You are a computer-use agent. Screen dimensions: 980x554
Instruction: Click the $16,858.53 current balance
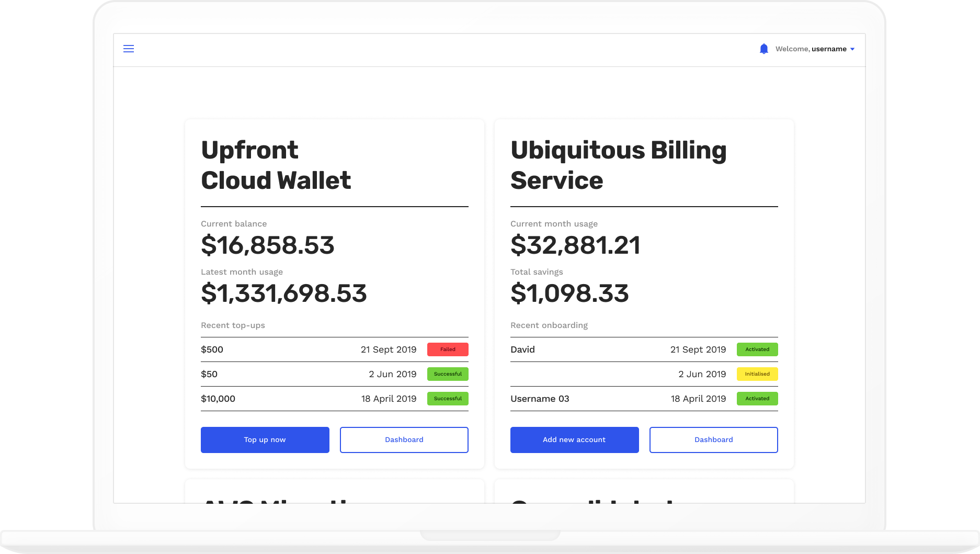(268, 245)
